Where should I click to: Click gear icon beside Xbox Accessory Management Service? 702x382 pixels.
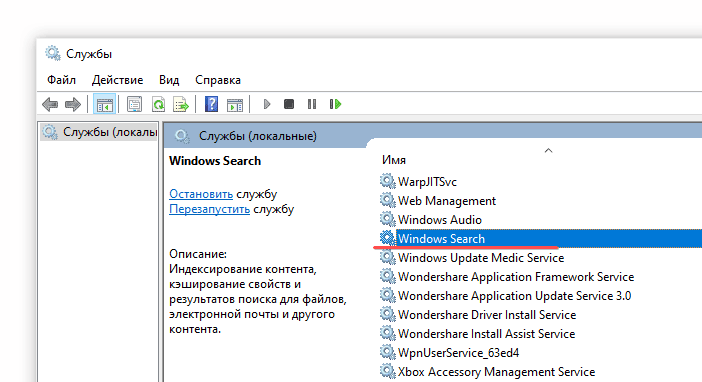[x=388, y=371]
